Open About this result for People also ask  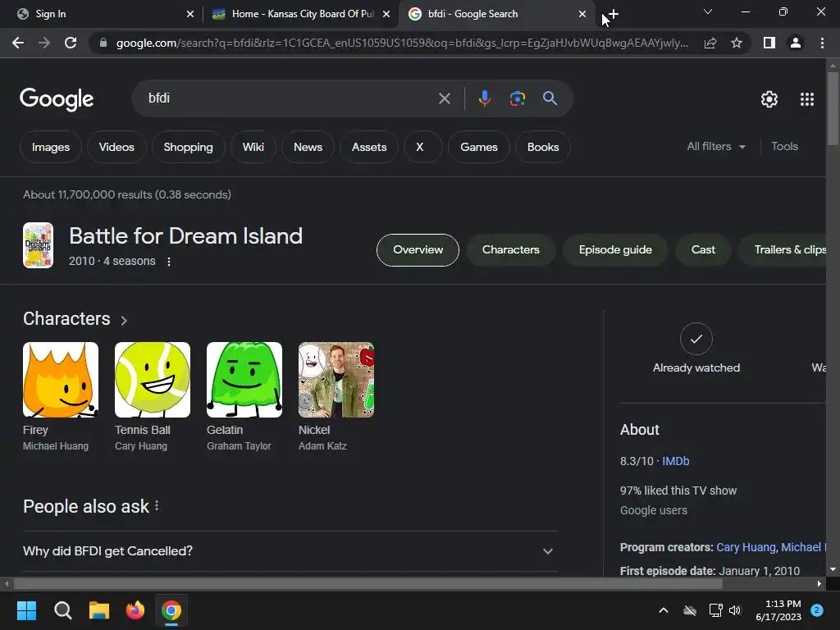(x=157, y=505)
